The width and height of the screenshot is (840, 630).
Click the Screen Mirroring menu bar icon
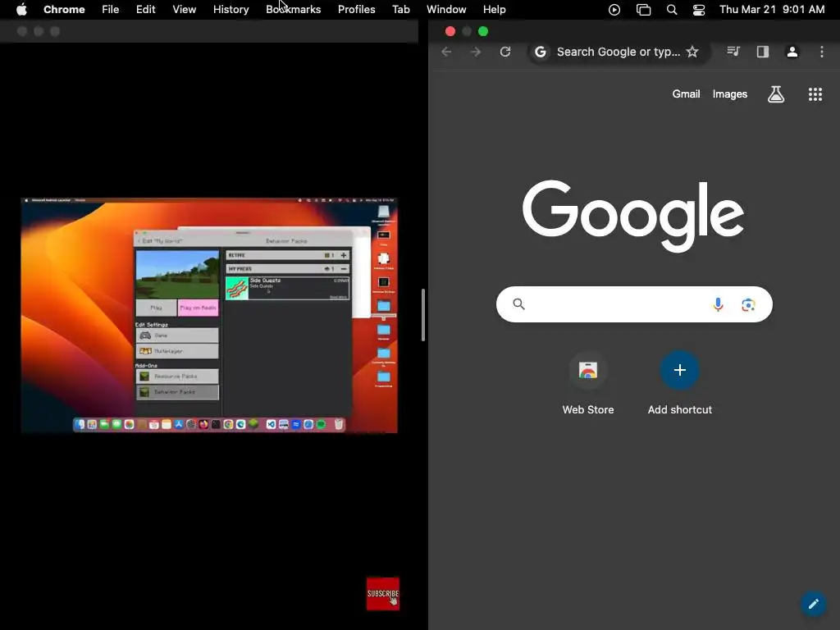643,10
